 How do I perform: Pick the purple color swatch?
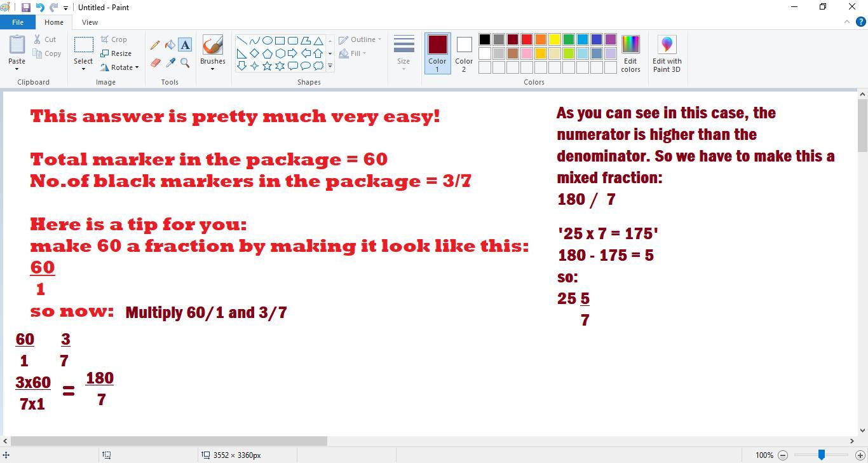tap(611, 39)
